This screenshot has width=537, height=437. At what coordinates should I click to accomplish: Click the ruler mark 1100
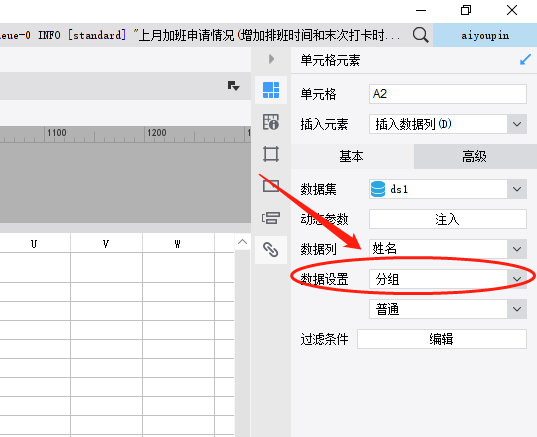tap(57, 133)
